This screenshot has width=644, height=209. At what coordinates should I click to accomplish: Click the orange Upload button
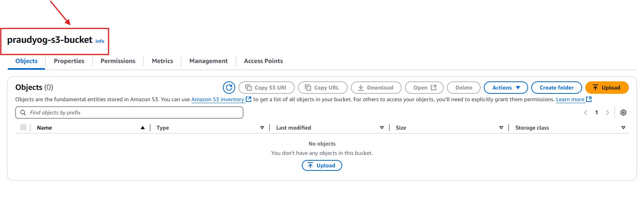(x=607, y=88)
